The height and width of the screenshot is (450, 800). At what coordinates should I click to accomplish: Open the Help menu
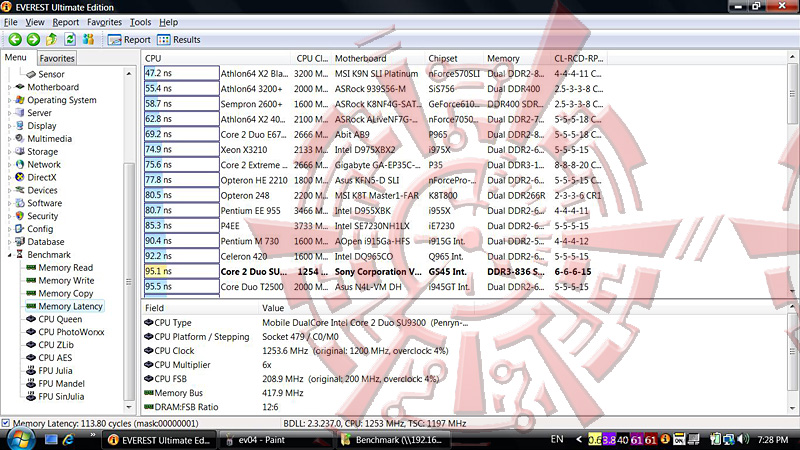point(168,22)
